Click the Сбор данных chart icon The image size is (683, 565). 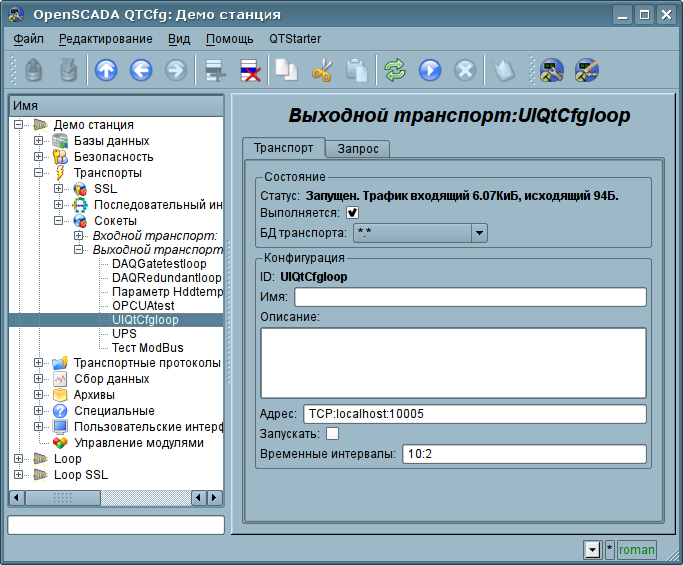point(60,379)
